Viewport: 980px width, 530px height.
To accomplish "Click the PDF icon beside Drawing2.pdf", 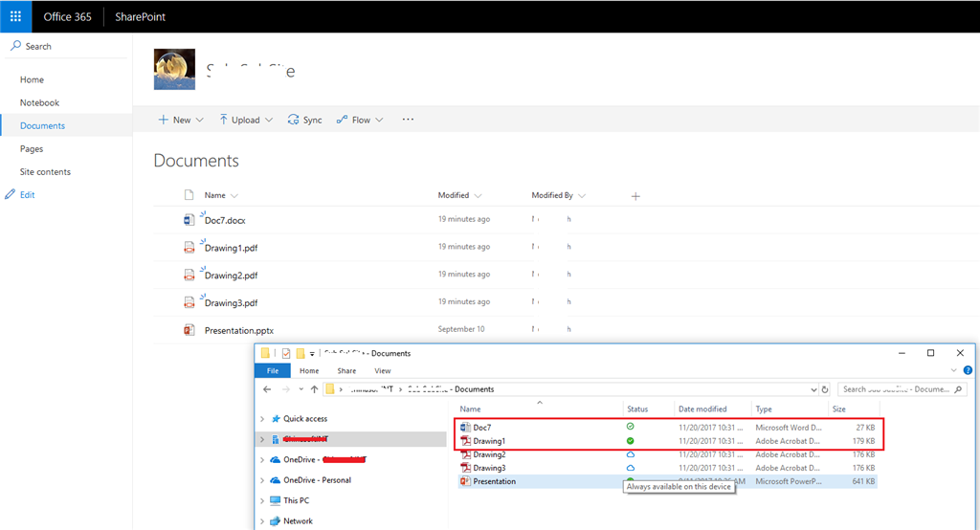I will [x=189, y=275].
